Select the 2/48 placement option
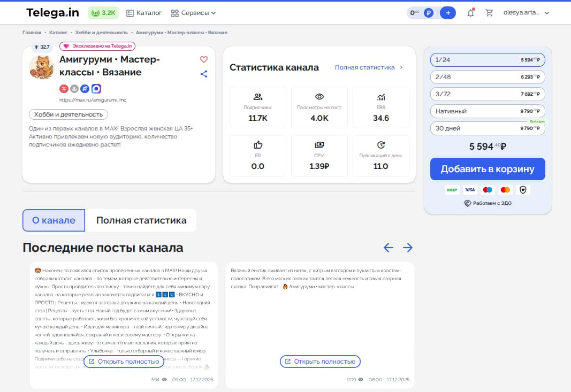 [x=487, y=77]
